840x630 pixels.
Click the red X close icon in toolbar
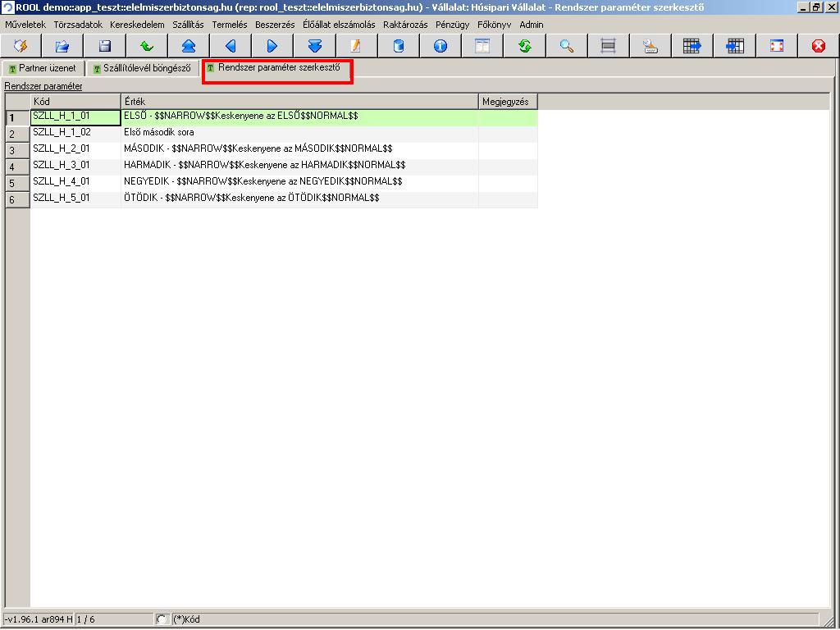819,46
